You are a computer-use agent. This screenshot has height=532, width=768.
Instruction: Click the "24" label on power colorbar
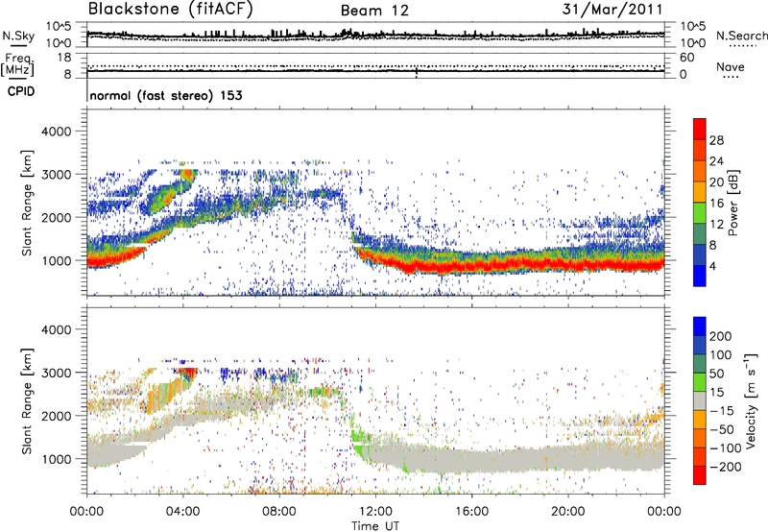tap(716, 161)
